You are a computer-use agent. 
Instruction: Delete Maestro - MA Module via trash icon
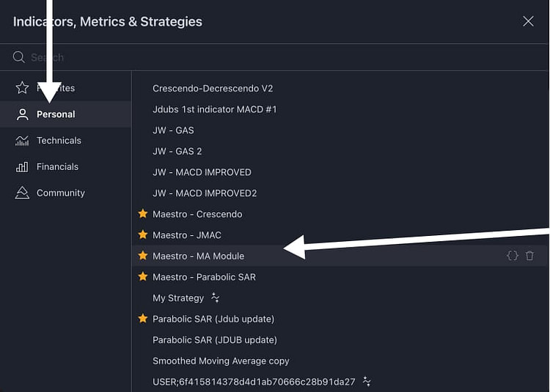pos(530,256)
